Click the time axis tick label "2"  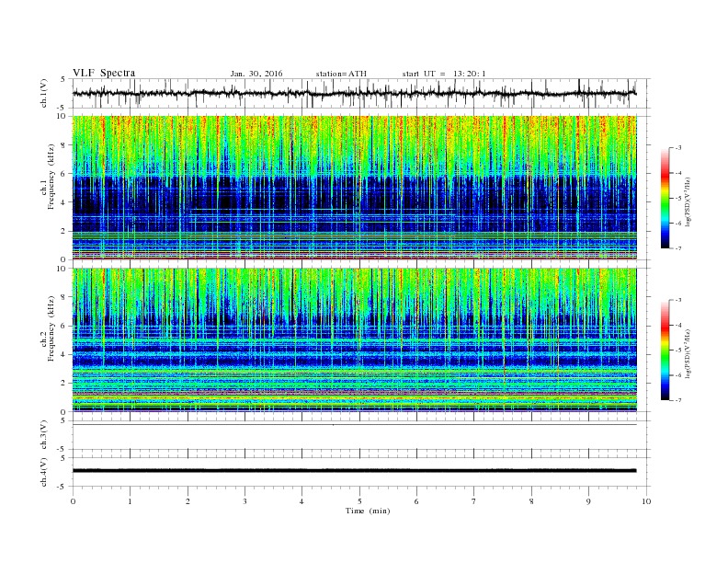[x=188, y=501]
